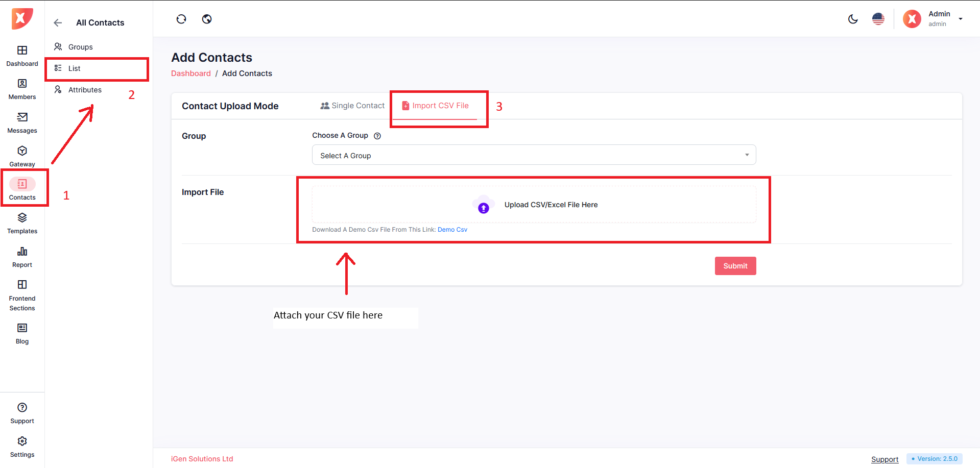This screenshot has height=468, width=980.
Task: Open the Gateway sidebar icon
Action: tap(22, 156)
